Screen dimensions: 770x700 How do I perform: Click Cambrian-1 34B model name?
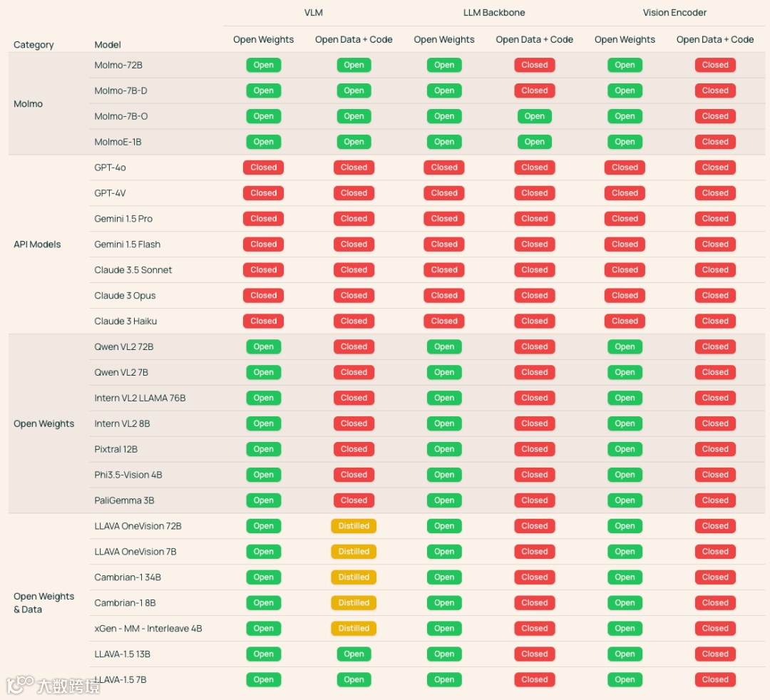(128, 577)
